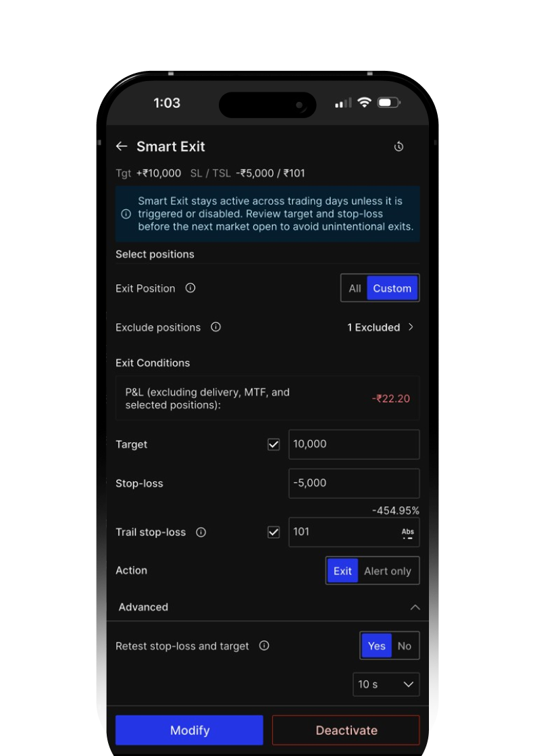Viewport: 535px width, 756px height.
Task: Uncheck the Trail stop-loss checkbox
Action: [x=274, y=532]
